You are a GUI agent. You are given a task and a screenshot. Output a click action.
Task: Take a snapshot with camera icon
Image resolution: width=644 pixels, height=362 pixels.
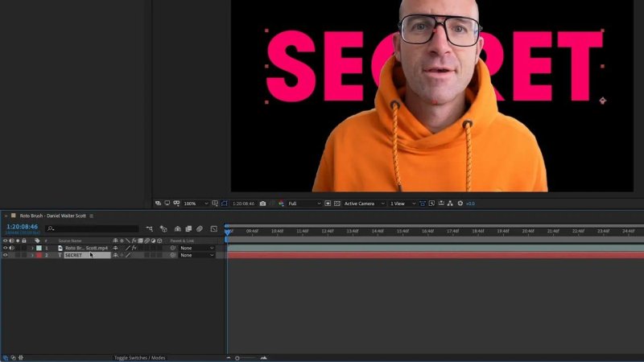(263, 204)
